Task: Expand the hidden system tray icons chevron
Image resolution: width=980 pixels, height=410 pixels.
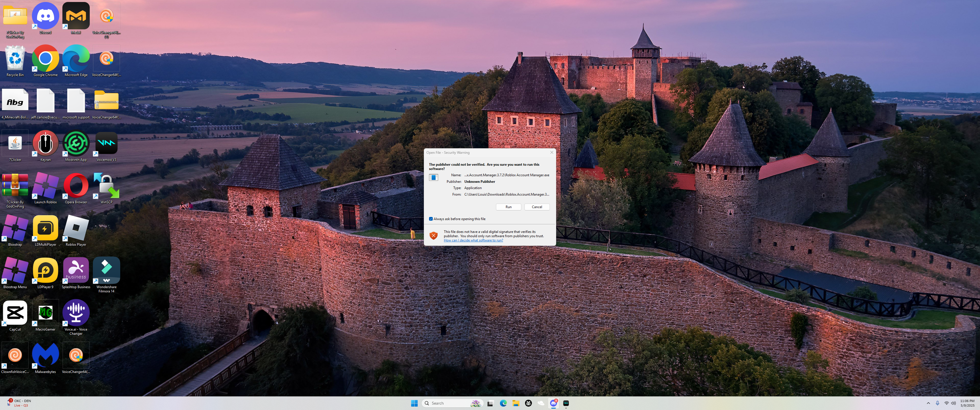Action: [x=928, y=403]
